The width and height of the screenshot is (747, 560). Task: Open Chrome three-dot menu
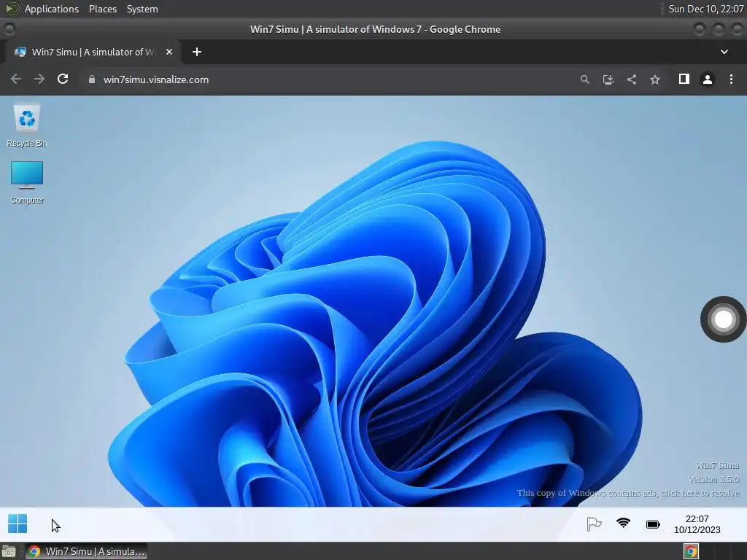tap(731, 79)
